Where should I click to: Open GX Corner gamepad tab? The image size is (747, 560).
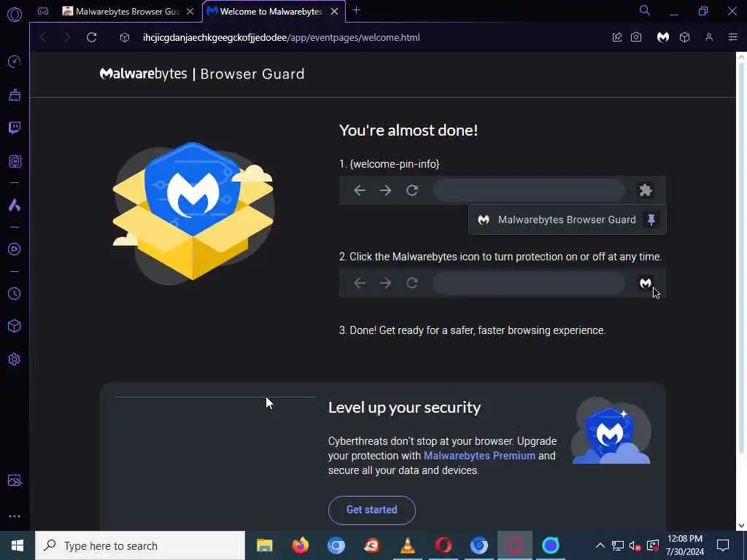click(43, 12)
